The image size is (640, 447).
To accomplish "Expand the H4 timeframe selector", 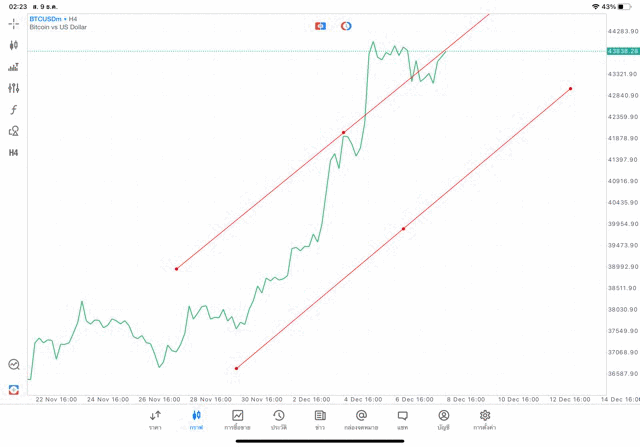I will pyautogui.click(x=14, y=153).
